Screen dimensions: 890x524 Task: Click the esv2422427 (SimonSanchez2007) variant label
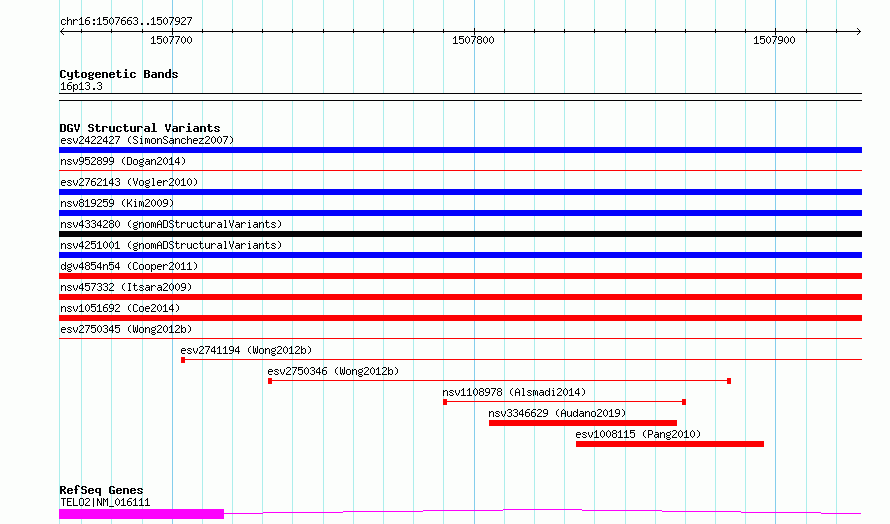pyautogui.click(x=147, y=140)
